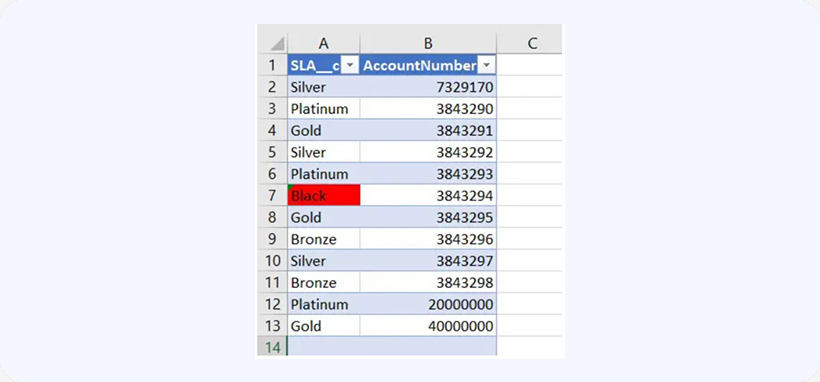
Task: Select Gold cell in row 8
Action: tap(324, 217)
